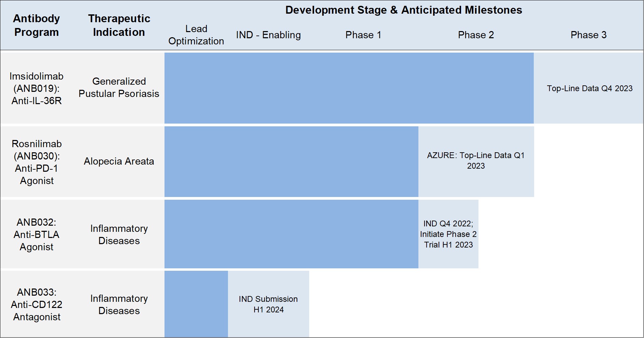Click the IND - Enabling stage header
Screen dimensions: 644x338
click(268, 35)
